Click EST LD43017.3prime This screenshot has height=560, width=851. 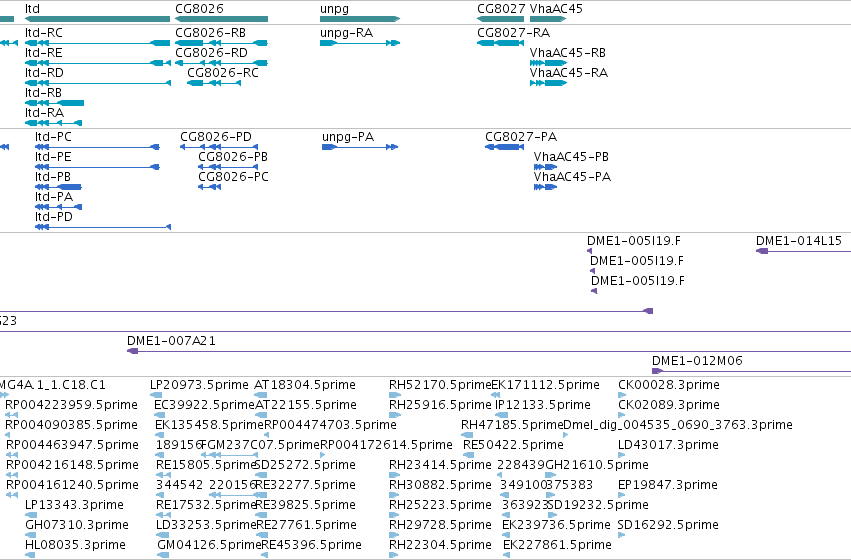pyautogui.click(x=668, y=446)
